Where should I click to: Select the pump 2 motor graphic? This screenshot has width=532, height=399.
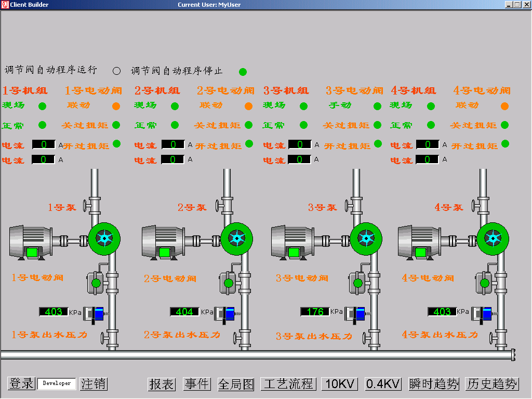click(163, 242)
